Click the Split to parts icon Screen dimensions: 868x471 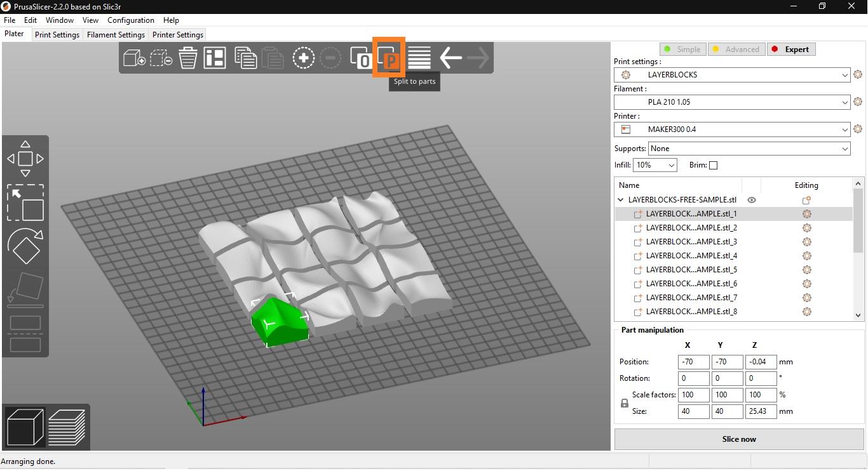(389, 58)
